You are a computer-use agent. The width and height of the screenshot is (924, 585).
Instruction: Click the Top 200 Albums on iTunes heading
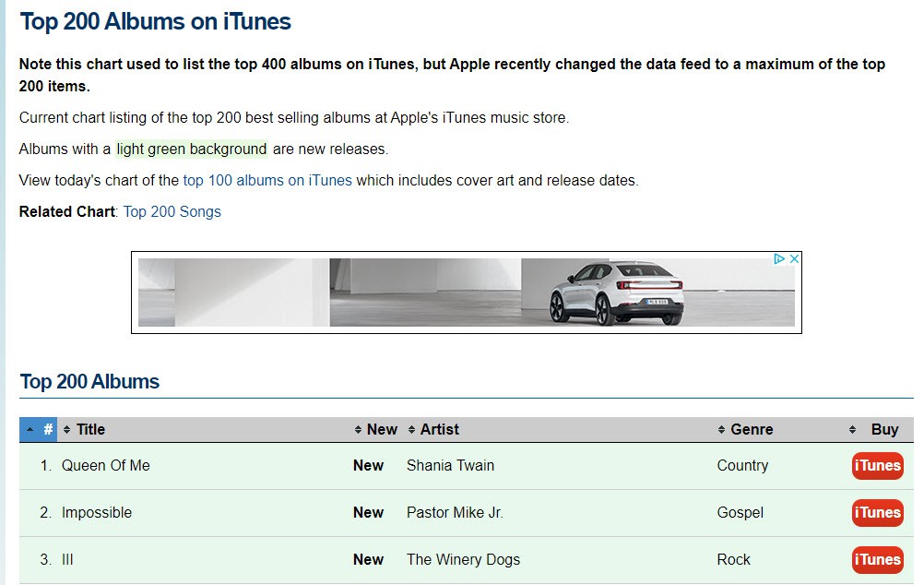coord(156,22)
